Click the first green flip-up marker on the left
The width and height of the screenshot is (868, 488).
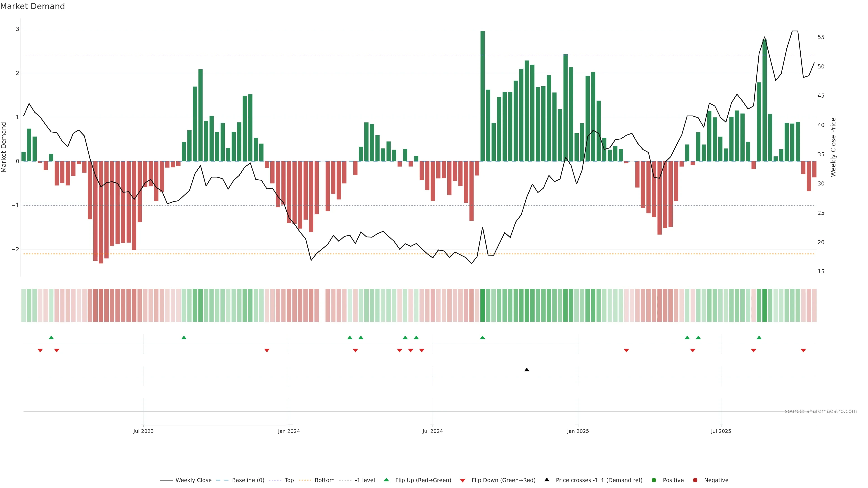[x=51, y=338]
